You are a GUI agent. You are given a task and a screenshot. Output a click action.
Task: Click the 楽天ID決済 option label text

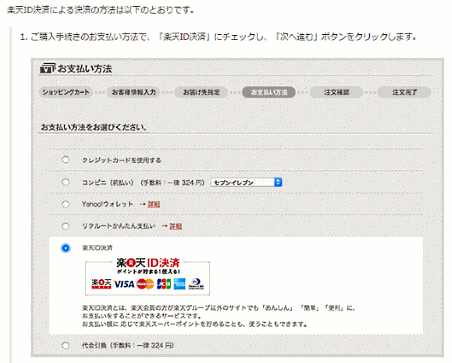coord(97,248)
